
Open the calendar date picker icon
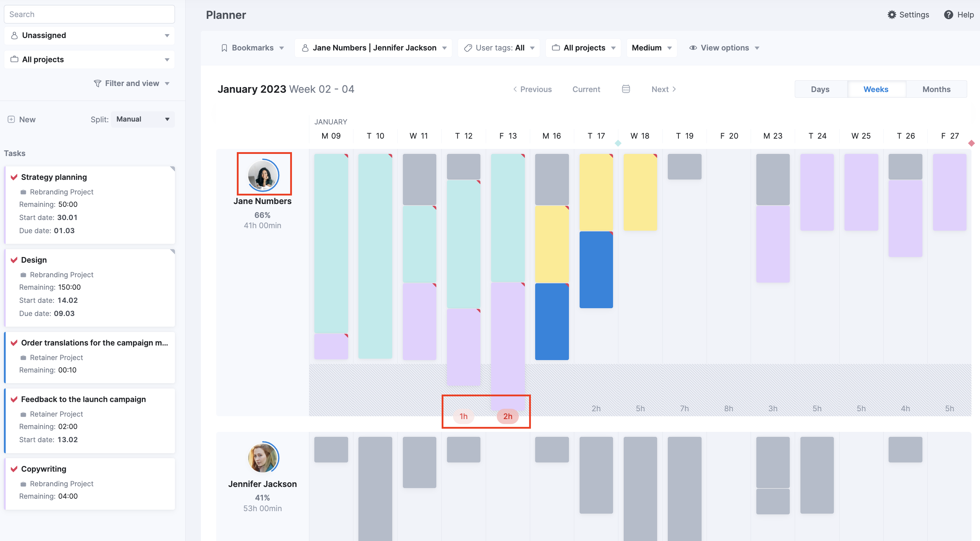626,89
